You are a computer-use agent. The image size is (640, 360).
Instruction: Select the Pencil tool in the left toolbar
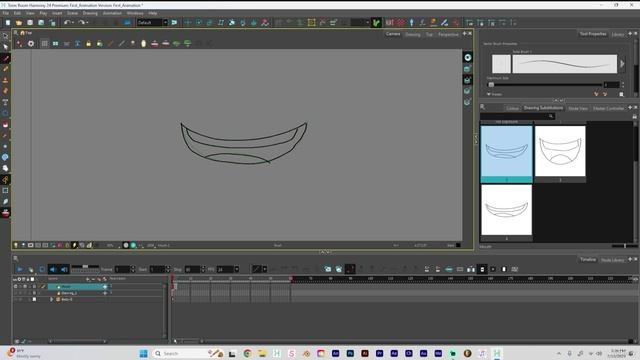[x=5, y=69]
